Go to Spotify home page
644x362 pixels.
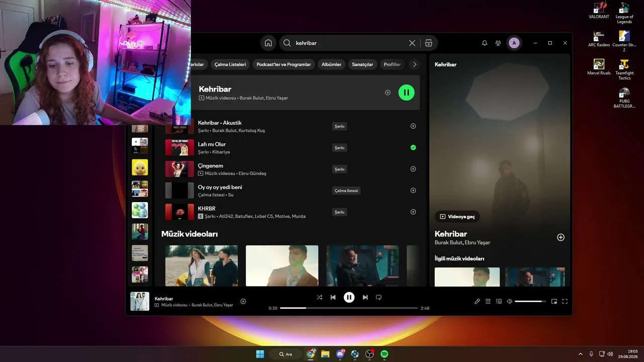point(268,43)
